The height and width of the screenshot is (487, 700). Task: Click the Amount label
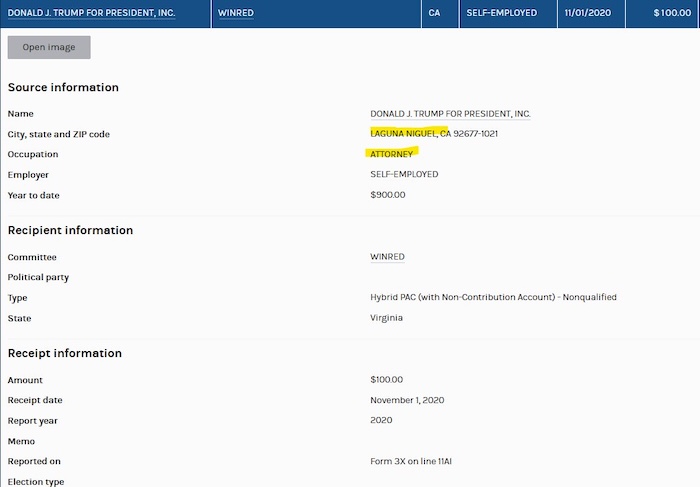click(25, 380)
